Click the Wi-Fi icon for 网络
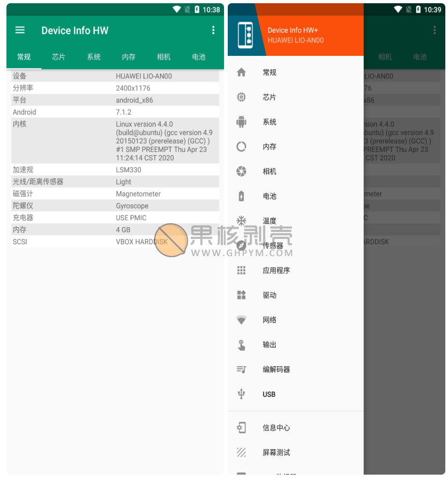 241,320
